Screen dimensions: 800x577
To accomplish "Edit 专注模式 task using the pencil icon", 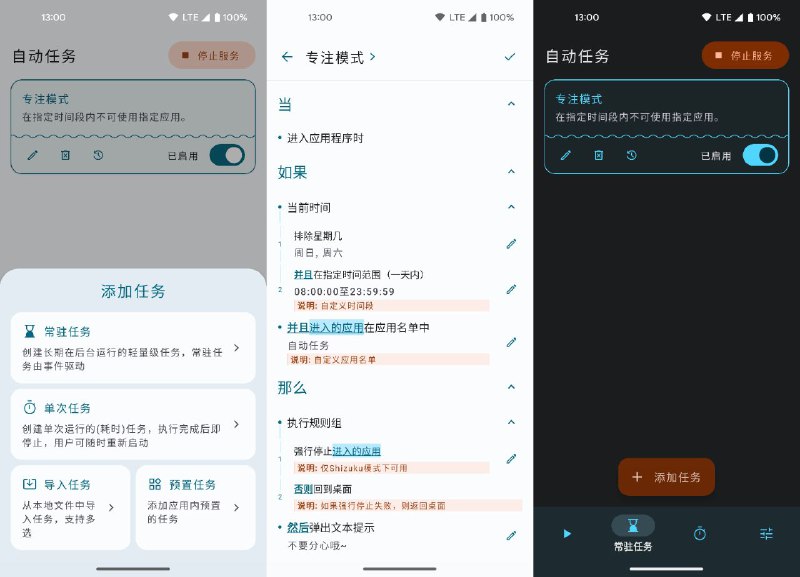I will point(33,155).
